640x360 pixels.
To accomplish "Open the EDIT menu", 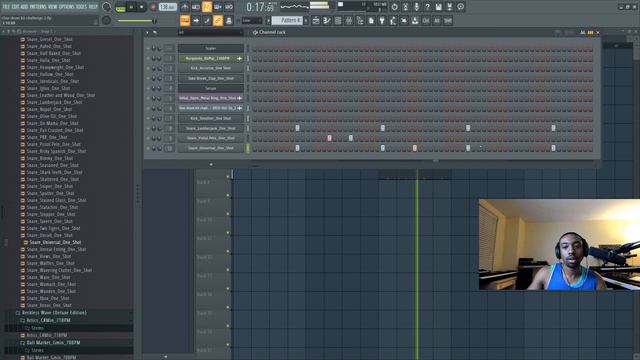I will click(16, 7).
